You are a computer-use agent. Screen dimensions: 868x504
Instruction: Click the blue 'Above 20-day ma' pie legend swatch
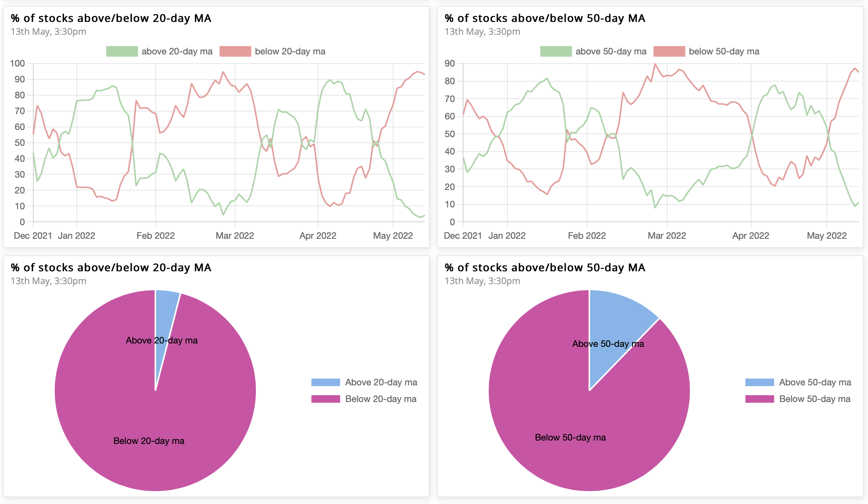[x=325, y=382]
